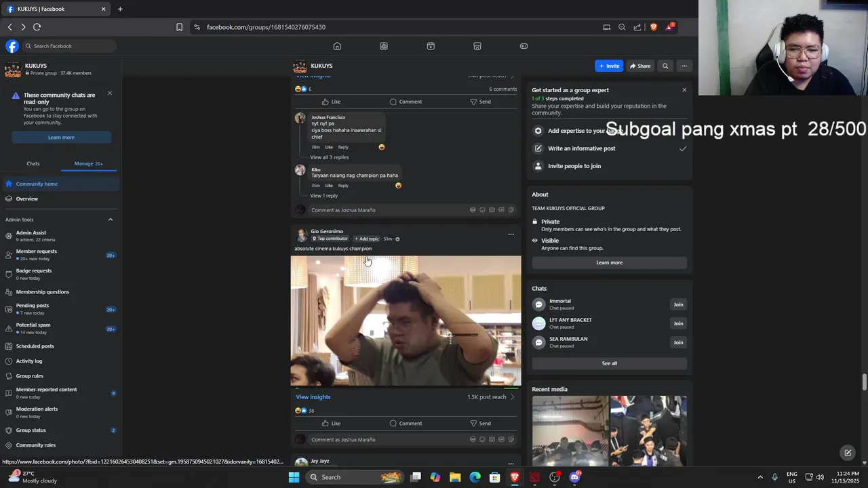
Task: Click View insights on Gio Geronimo post
Action: coord(313,397)
